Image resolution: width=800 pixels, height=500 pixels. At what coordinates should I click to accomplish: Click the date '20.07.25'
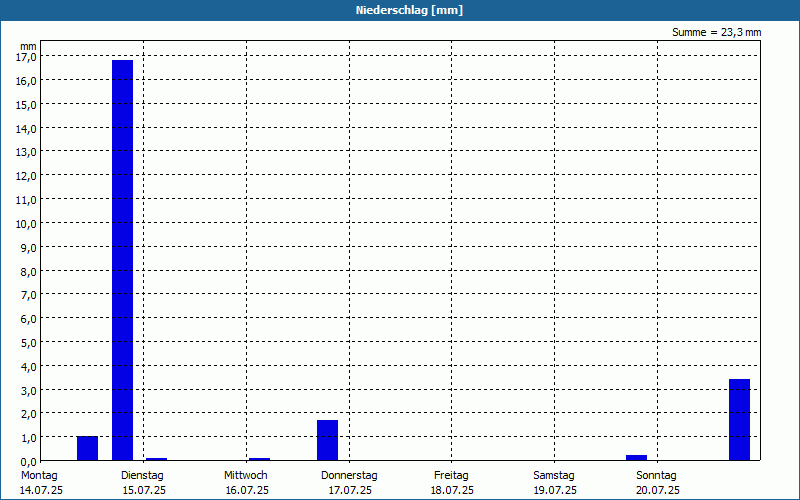point(658,490)
